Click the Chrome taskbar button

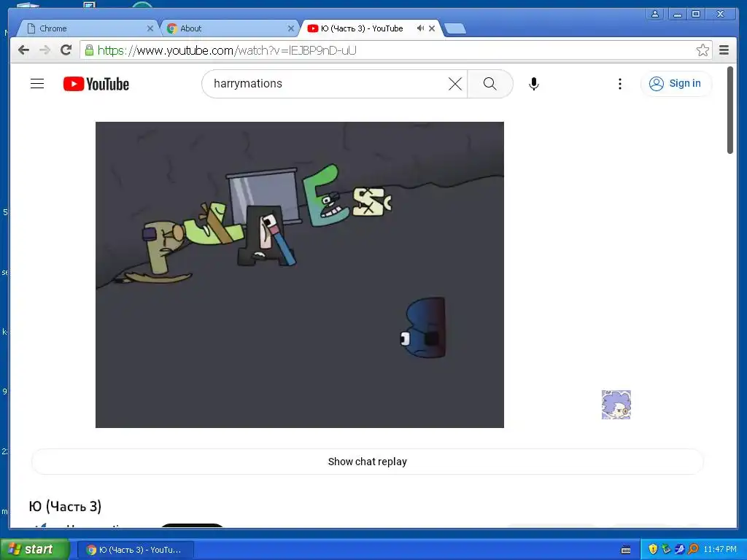click(x=135, y=550)
